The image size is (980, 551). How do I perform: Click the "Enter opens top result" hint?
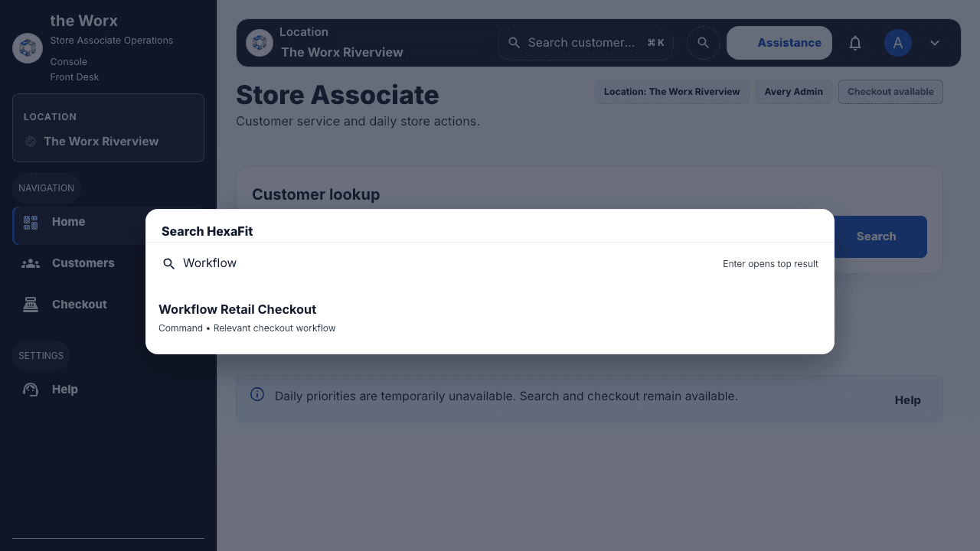770,264
